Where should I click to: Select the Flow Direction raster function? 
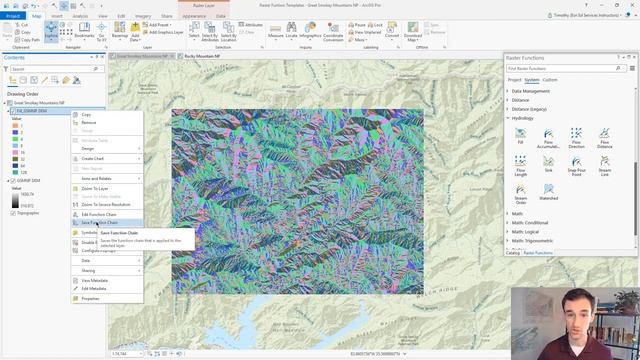click(x=576, y=138)
